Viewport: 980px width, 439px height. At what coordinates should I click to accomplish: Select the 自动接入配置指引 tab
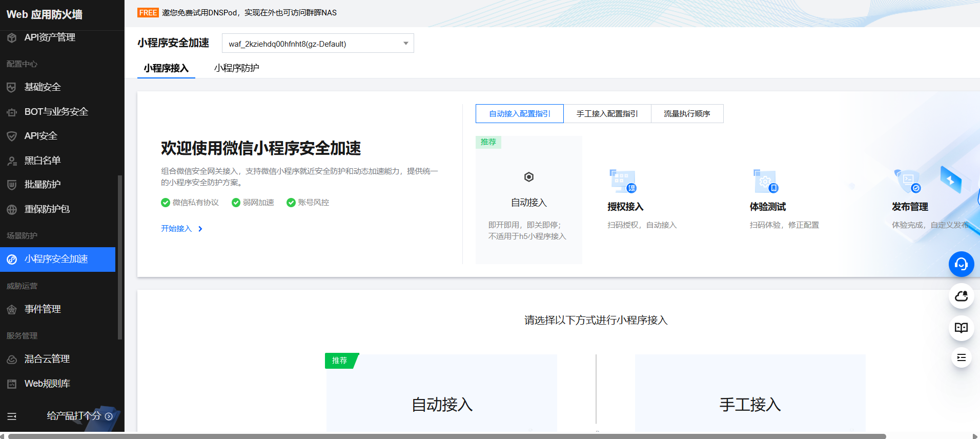point(520,114)
